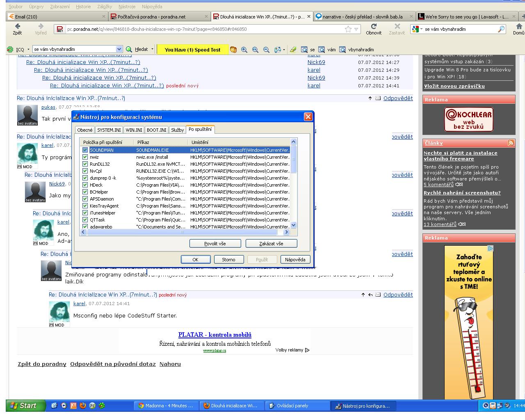Open the RSS feed icon beside Články
The image size is (525, 420).
[511, 143]
